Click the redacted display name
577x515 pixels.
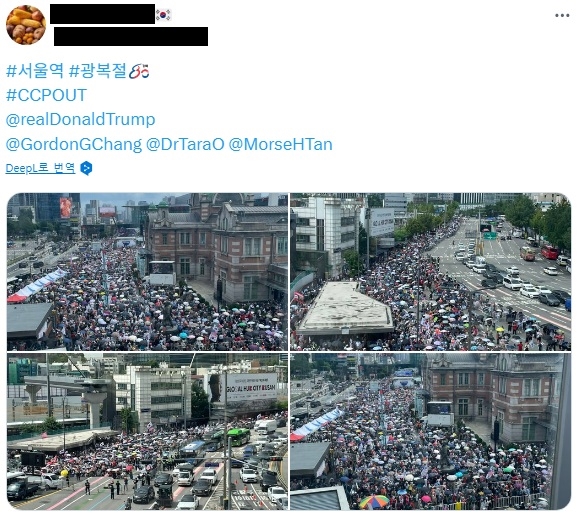(x=102, y=14)
